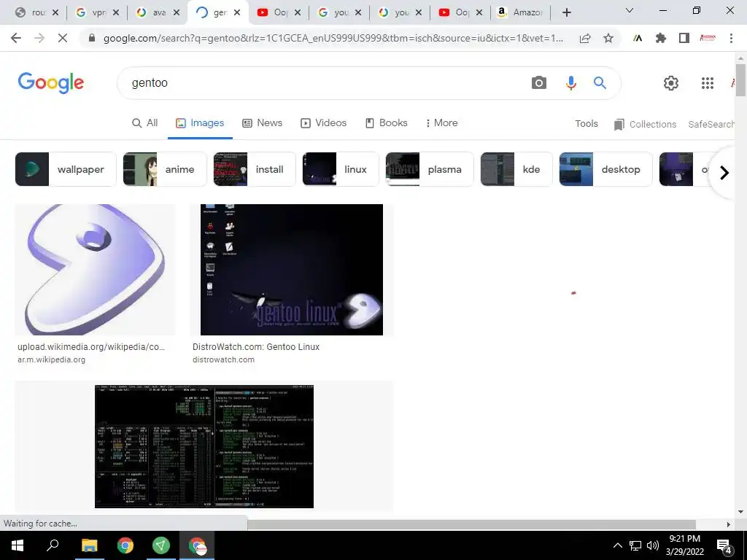Start voice search with the microphone icon
Image resolution: width=747 pixels, height=560 pixels.
[x=570, y=83]
